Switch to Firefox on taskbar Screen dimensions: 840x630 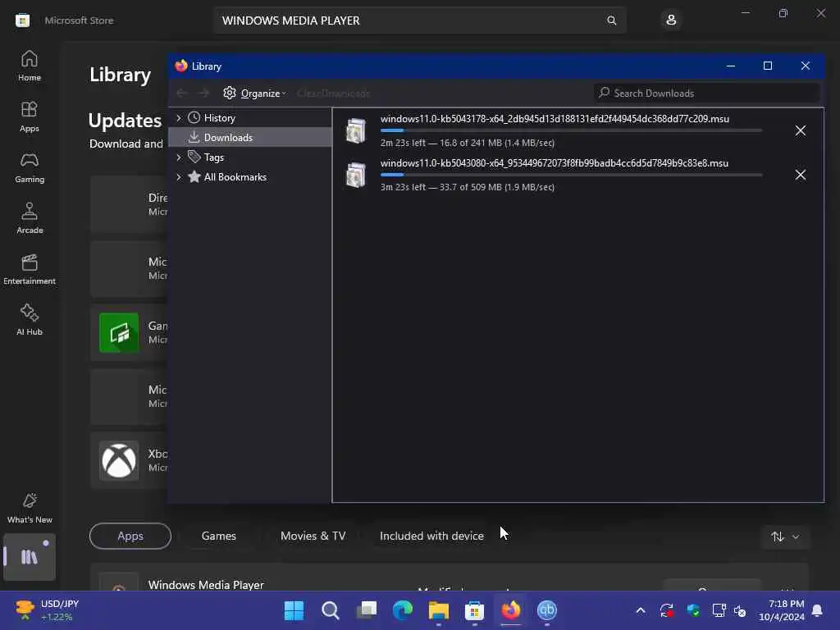tap(510, 610)
